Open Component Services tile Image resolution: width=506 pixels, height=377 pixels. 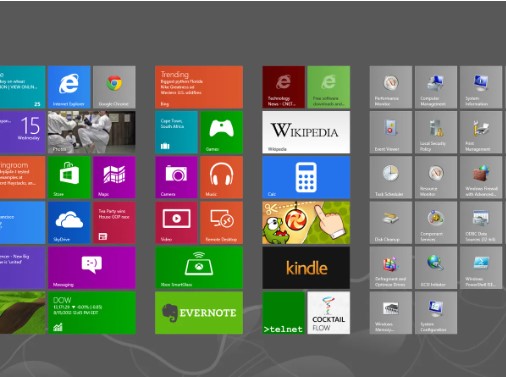436,223
